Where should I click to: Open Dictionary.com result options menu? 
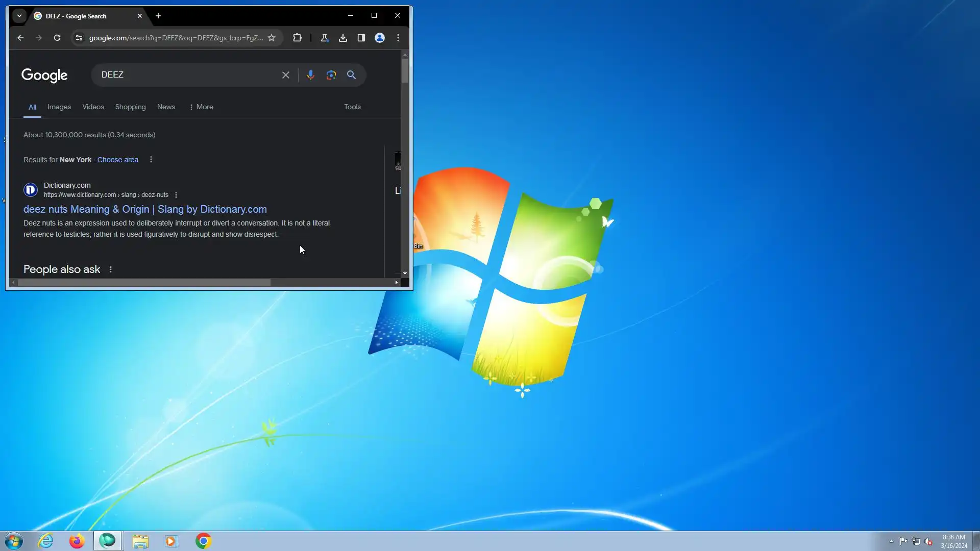click(x=176, y=195)
